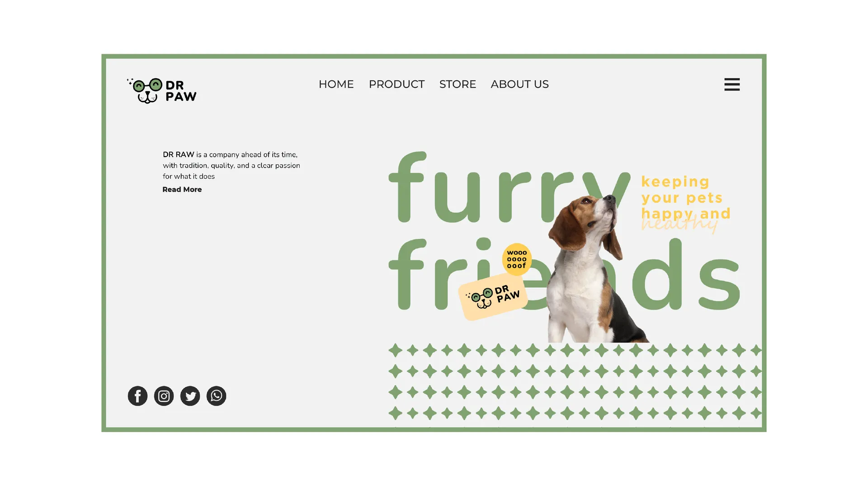This screenshot has height=486, width=868.
Task: Click the 'healthy' script text
Action: (679, 224)
